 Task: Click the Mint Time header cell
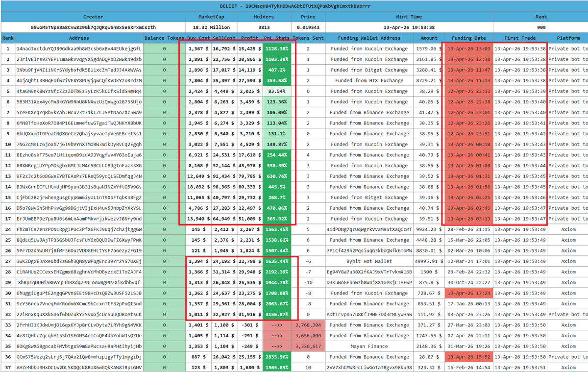(409, 17)
